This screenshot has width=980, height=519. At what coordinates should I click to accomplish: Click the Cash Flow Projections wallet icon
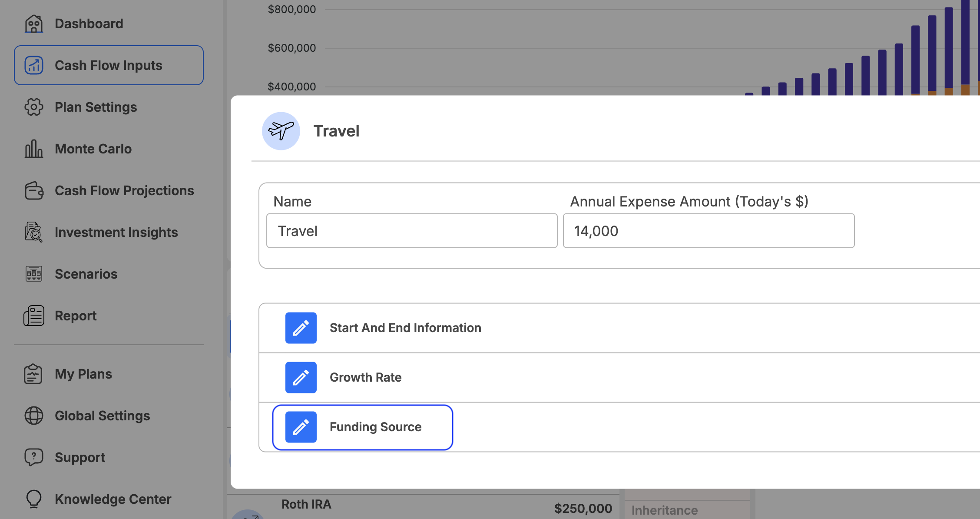coord(33,190)
